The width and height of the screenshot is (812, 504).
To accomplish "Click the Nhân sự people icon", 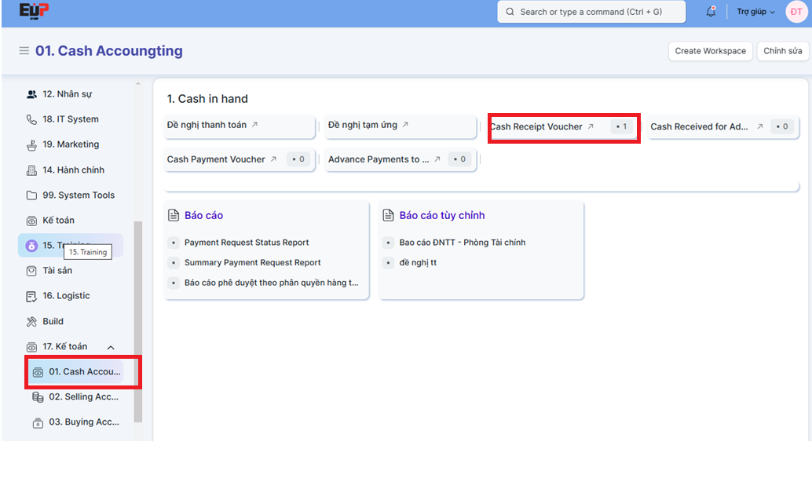I will [x=31, y=94].
